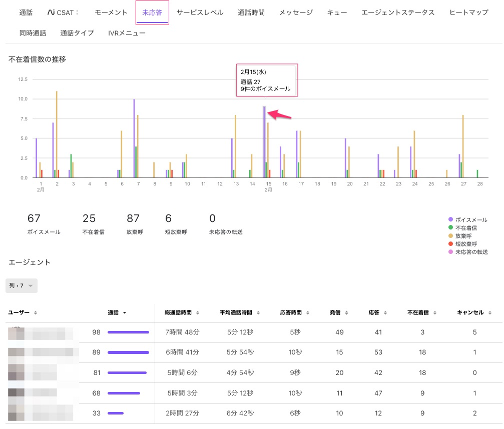Switch to the 通話時間 tab
This screenshot has width=504, height=429.
pos(251,12)
